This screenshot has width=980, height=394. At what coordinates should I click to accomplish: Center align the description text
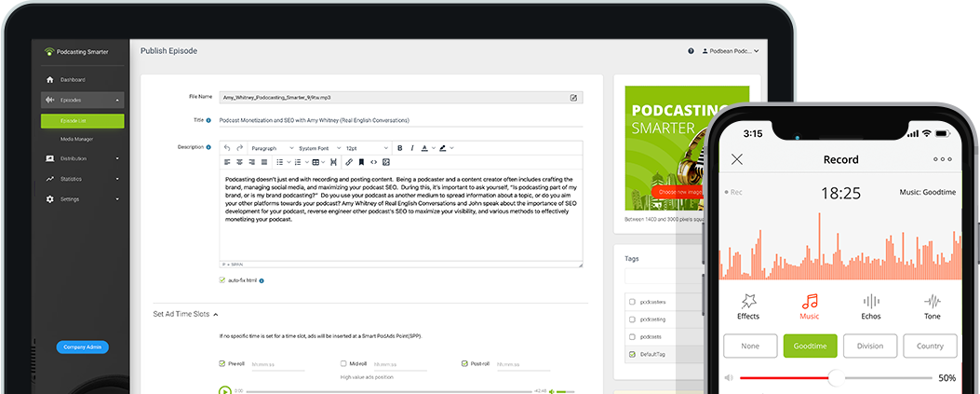point(239,162)
